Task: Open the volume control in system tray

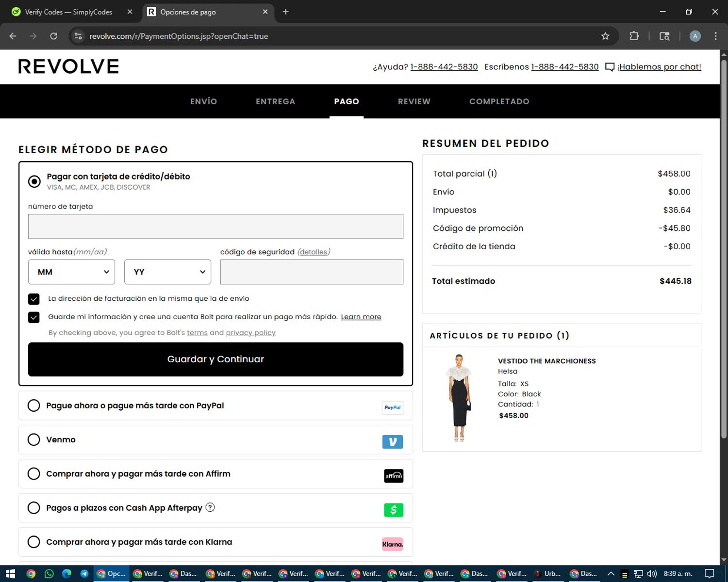Action: (x=652, y=574)
